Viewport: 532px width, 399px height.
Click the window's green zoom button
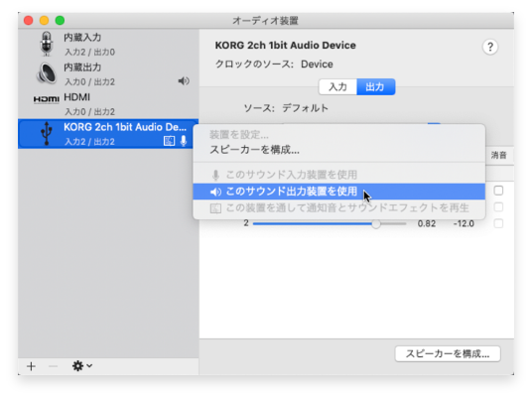tap(60, 21)
